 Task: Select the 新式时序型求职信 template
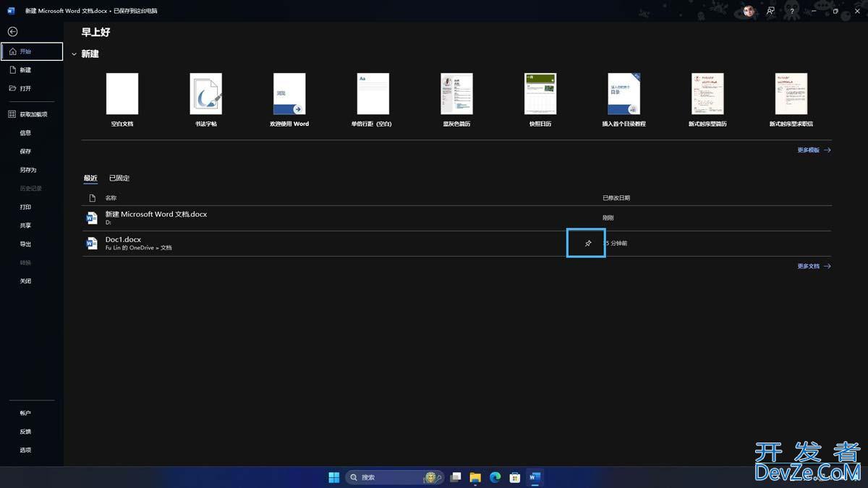click(x=791, y=100)
